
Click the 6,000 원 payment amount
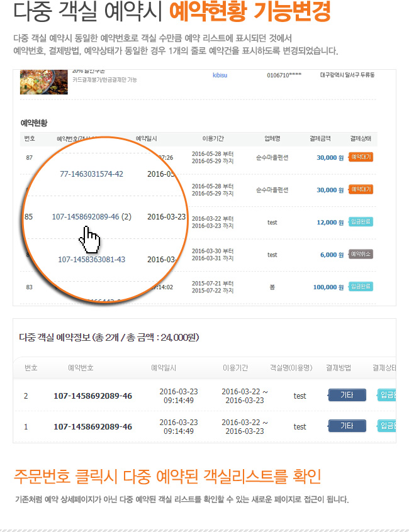point(332,255)
